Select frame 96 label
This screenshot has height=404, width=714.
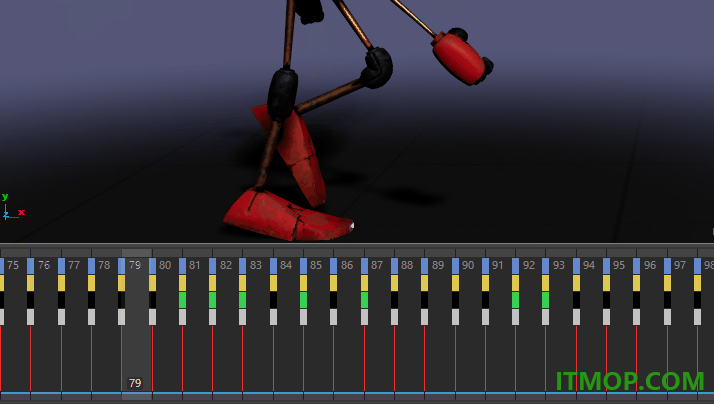point(650,265)
